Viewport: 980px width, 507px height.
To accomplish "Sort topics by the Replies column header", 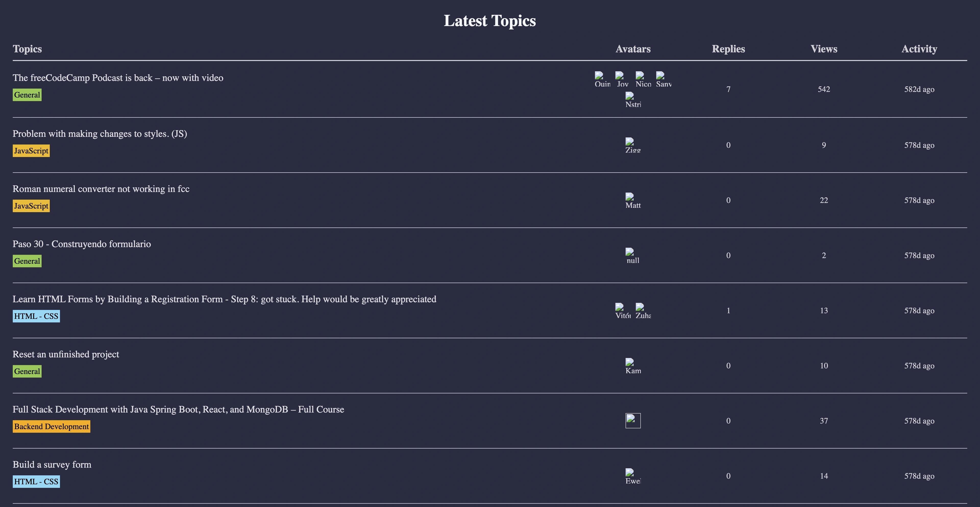I will tap(728, 49).
